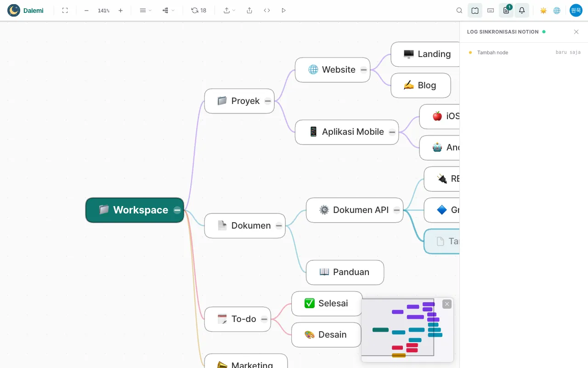588x368 pixels.
Task: Click the Dalemi moon logo
Action: coord(14,10)
